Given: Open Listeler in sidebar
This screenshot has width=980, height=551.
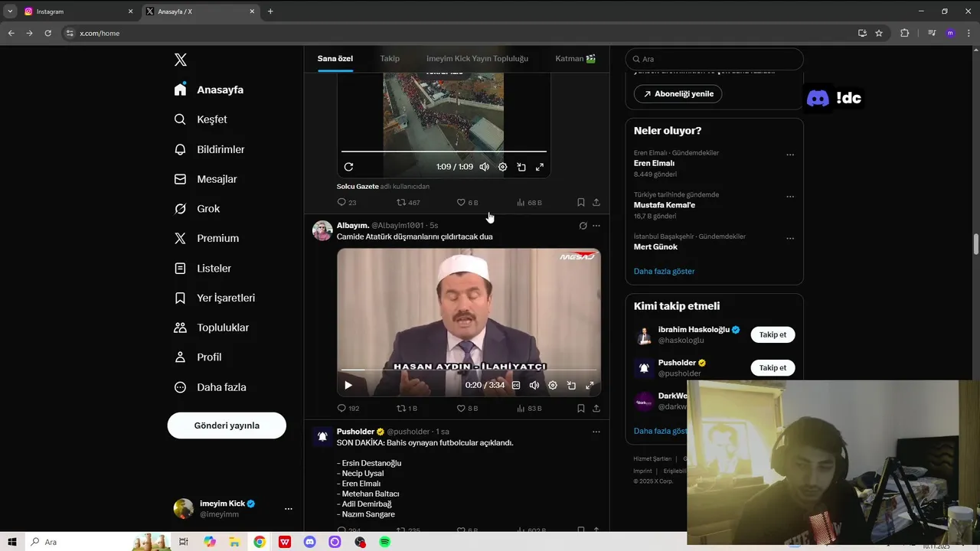Looking at the screenshot, I should (202, 269).
